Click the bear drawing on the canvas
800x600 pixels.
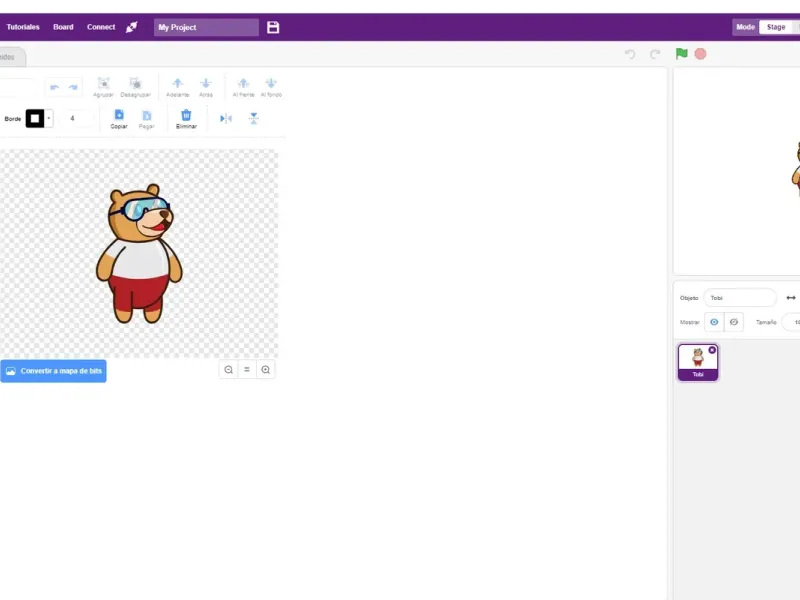139,254
